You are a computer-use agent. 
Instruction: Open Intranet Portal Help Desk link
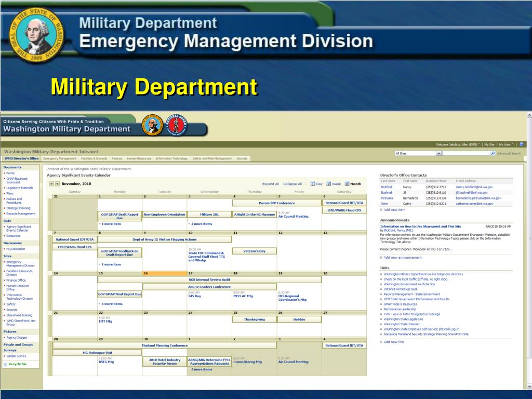tap(401, 289)
